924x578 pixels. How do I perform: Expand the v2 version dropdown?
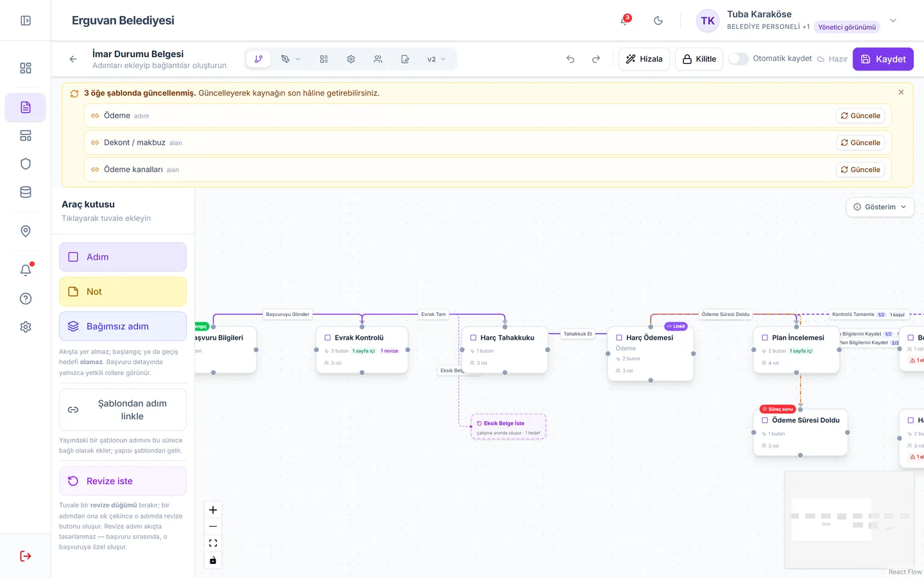pos(436,59)
